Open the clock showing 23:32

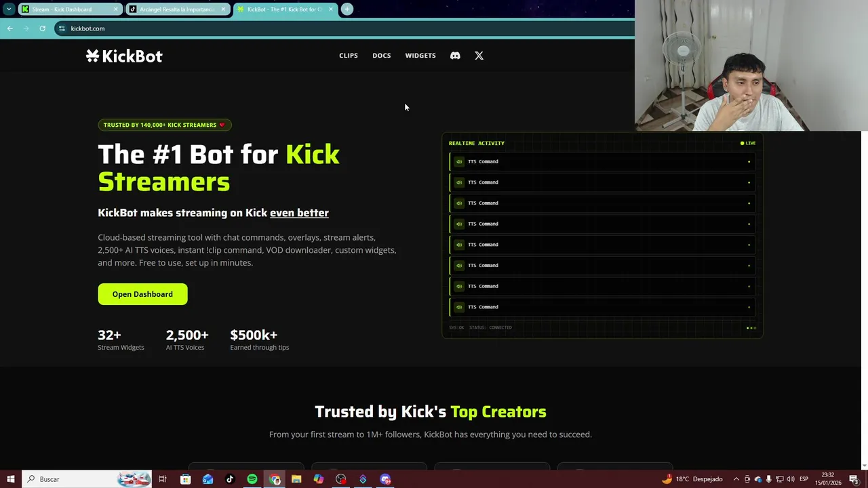click(829, 479)
